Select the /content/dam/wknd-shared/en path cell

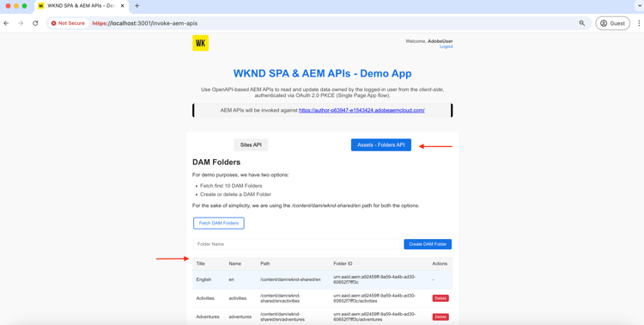pyautogui.click(x=290, y=279)
